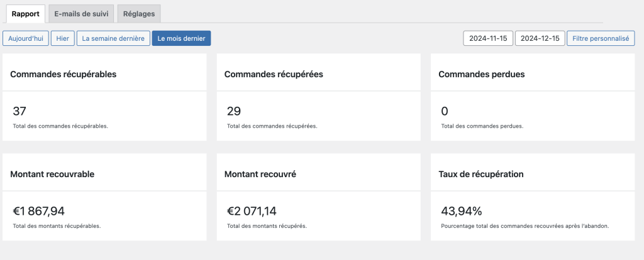Apply the Filtre personnalisé button
The width and height of the screenshot is (644, 260).
pos(601,38)
